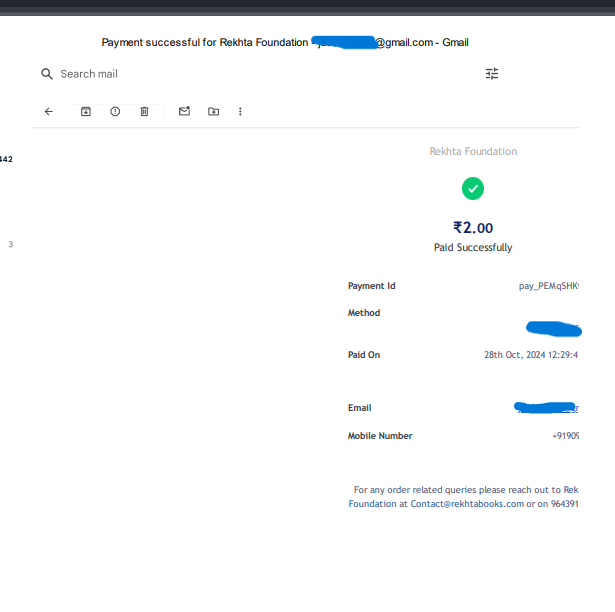Viewport: 615px width, 612px height.
Task: Click the search magnifier icon
Action: tap(47, 74)
